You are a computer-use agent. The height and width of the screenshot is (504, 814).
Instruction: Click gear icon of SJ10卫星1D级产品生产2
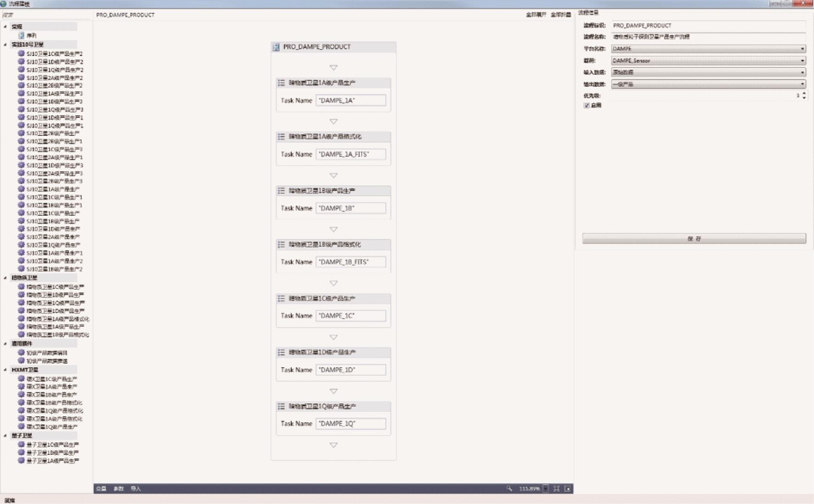point(21,62)
